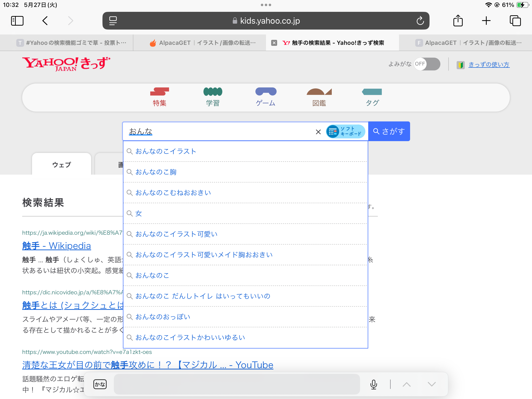Viewport: 532px width, 399px height.
Task: Go back to the previous page
Action: click(x=45, y=21)
